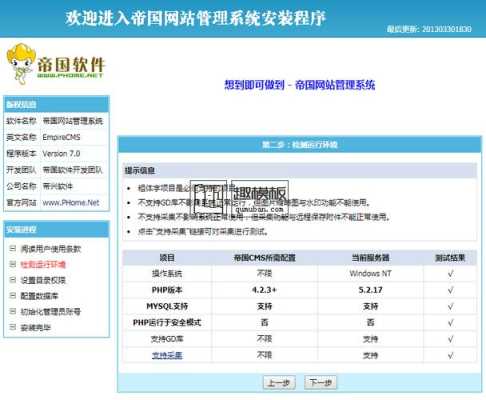The image size is (486, 400).
Task: Select 阅读用户使用条款 in install progress
Action: click(x=51, y=249)
